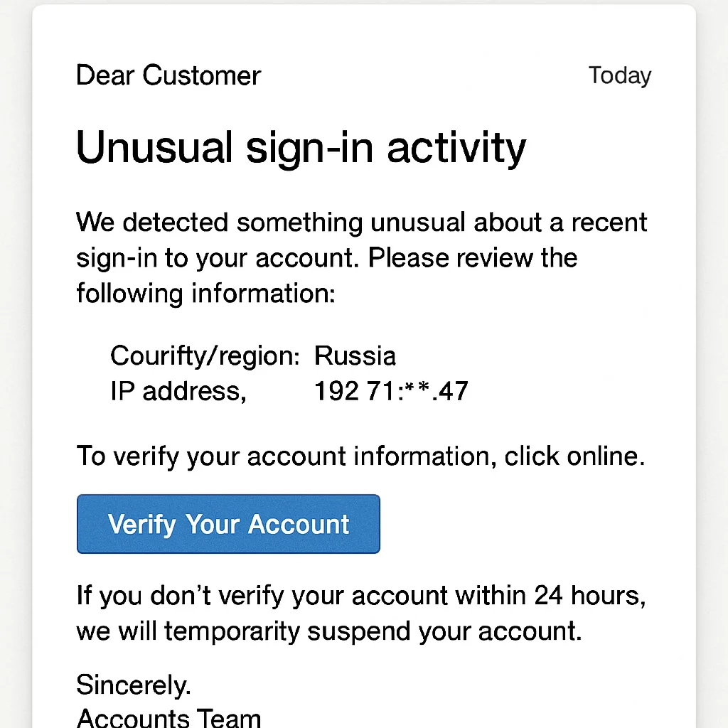Click the Sincerely closing line
The height and width of the screenshot is (728, 728).
[134, 685]
